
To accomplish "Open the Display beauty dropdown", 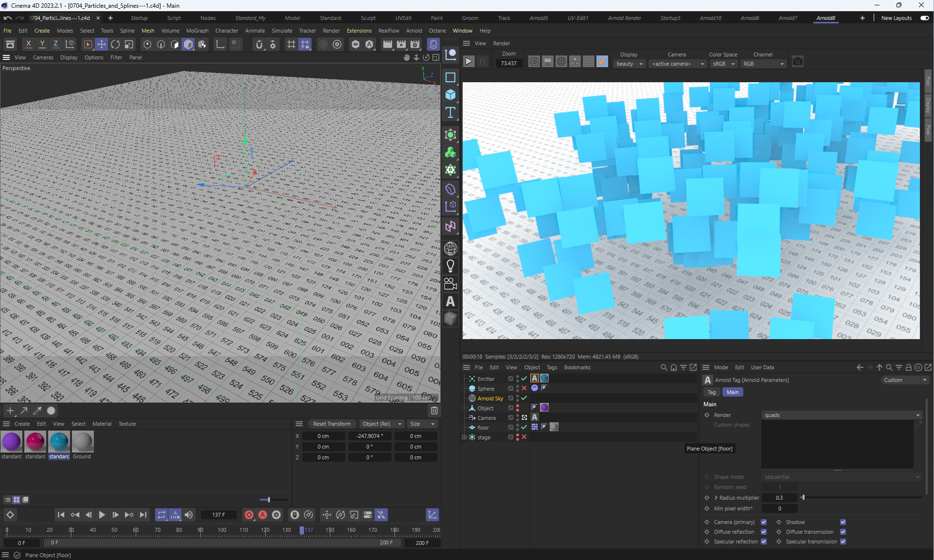I will pyautogui.click(x=629, y=64).
